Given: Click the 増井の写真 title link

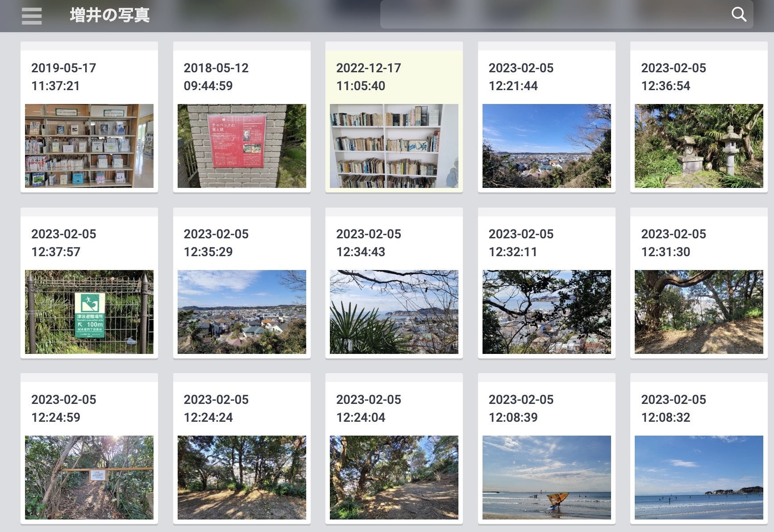Looking at the screenshot, I should tap(110, 15).
